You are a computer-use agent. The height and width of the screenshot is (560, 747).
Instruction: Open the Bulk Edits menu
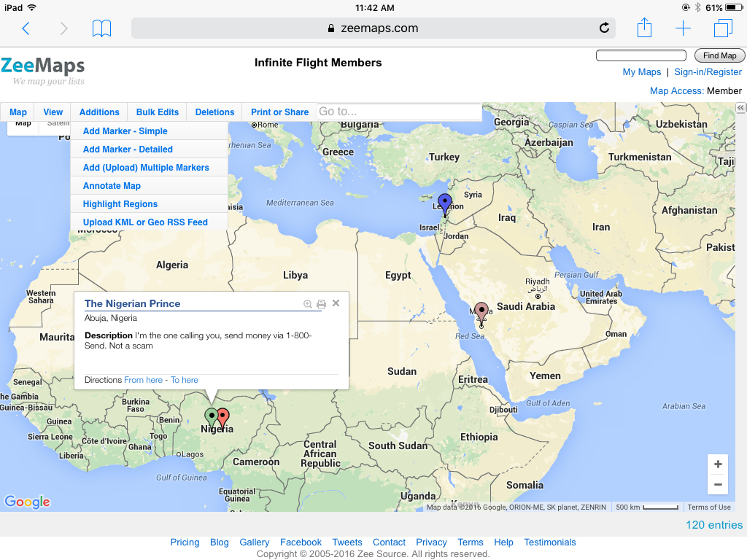158,112
